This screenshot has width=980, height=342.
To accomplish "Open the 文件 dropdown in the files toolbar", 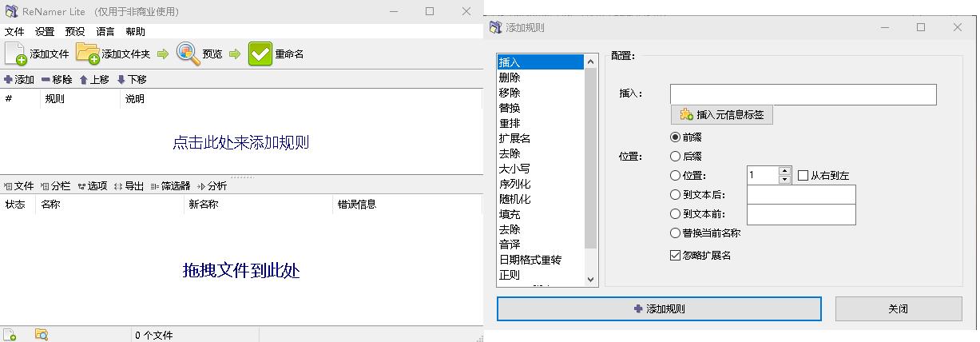I will 19,186.
